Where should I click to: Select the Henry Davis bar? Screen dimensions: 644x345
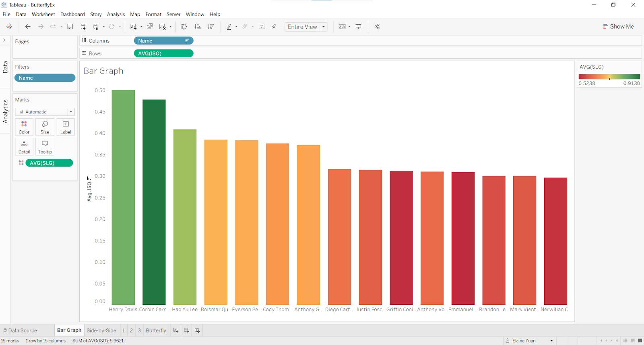123,197
